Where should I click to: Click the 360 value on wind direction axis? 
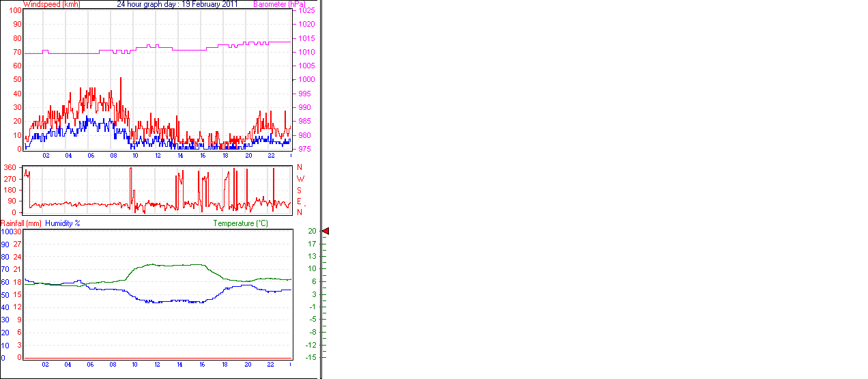point(10,167)
